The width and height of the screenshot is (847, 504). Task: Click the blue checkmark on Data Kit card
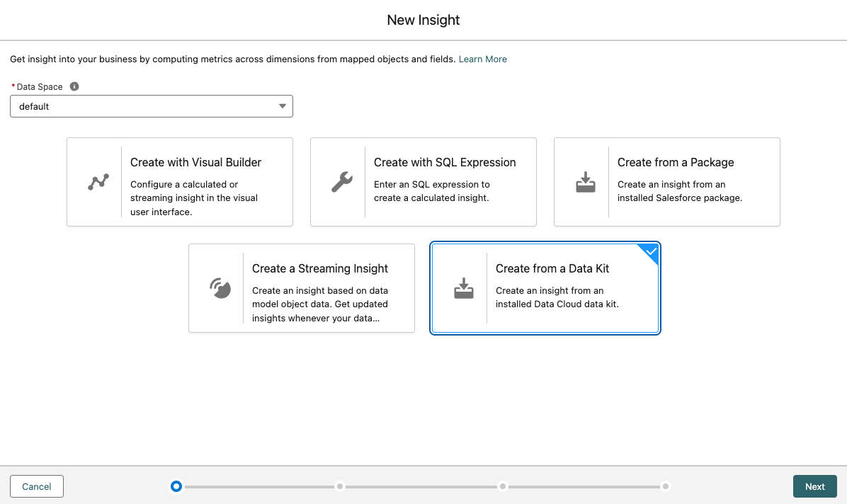(652, 251)
